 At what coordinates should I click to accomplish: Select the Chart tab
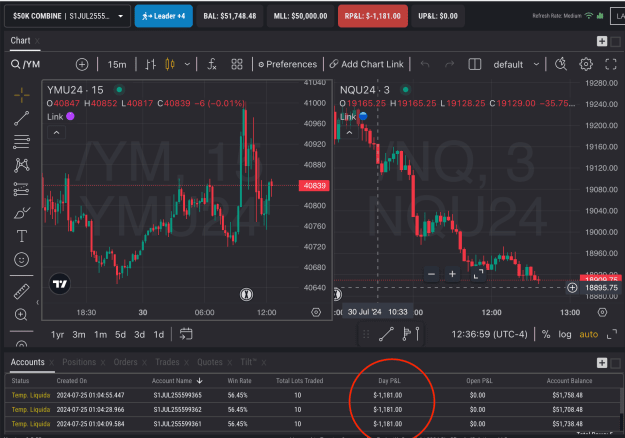pyautogui.click(x=20, y=40)
